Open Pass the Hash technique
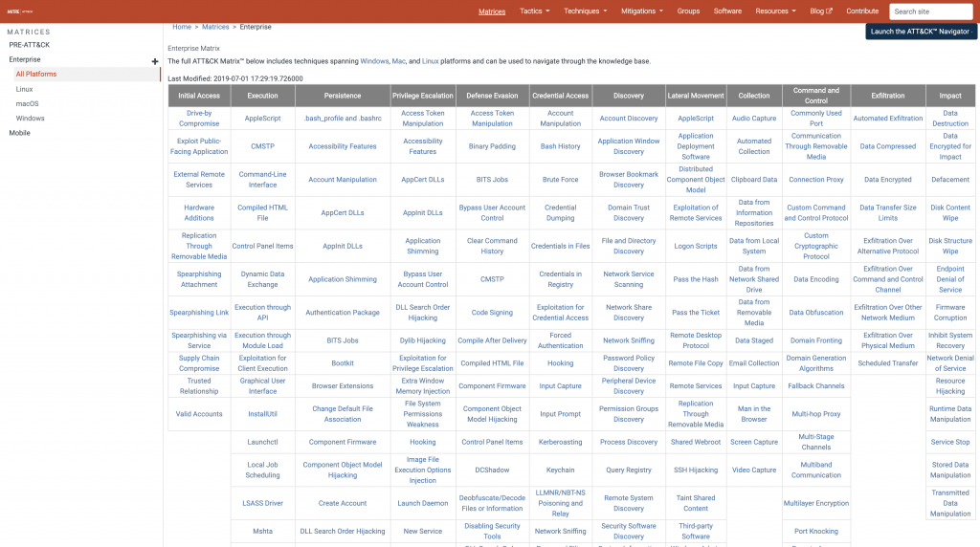Image resolution: width=980 pixels, height=547 pixels. (x=696, y=279)
